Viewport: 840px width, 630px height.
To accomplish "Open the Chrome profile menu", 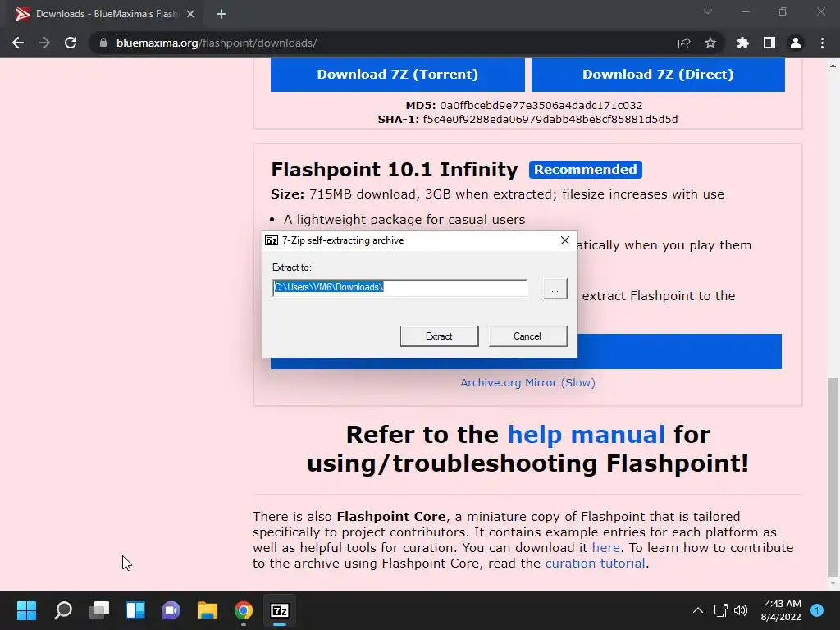I will click(796, 43).
